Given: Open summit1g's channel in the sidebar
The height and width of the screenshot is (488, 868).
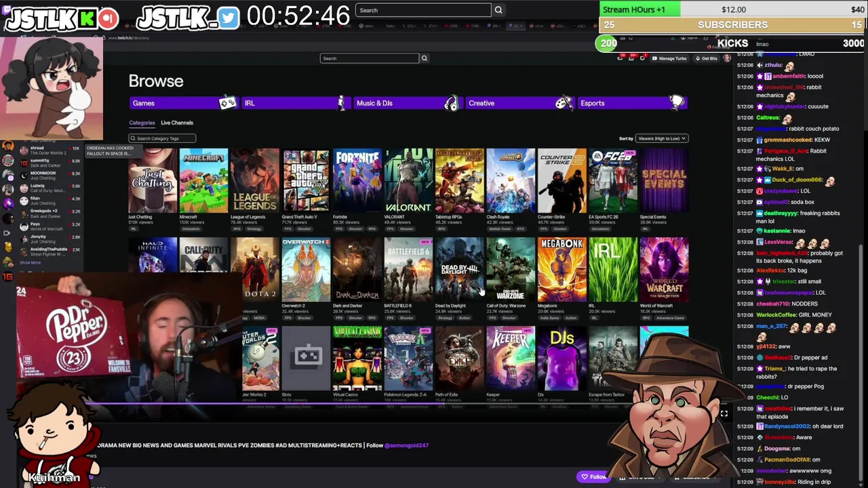Looking at the screenshot, I should tap(51, 163).
